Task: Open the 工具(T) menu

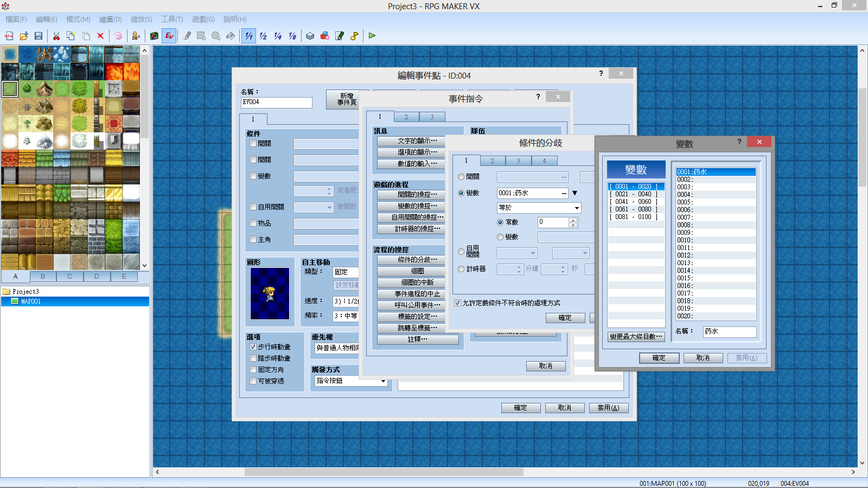Action: pos(172,20)
